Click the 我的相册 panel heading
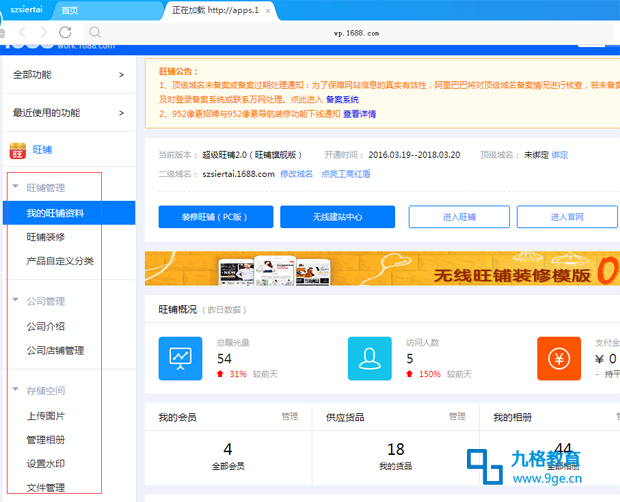620x502 pixels. pos(512,417)
